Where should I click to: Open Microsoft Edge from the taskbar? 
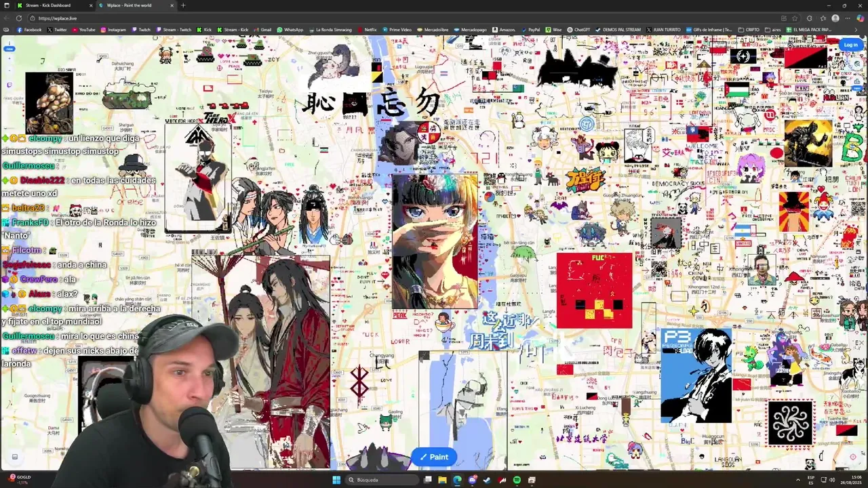pyautogui.click(x=457, y=480)
